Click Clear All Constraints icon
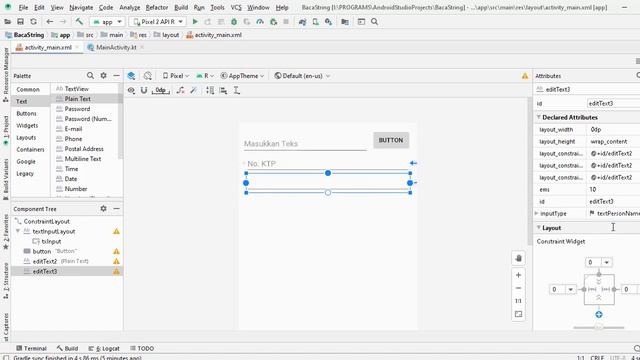 click(180, 90)
